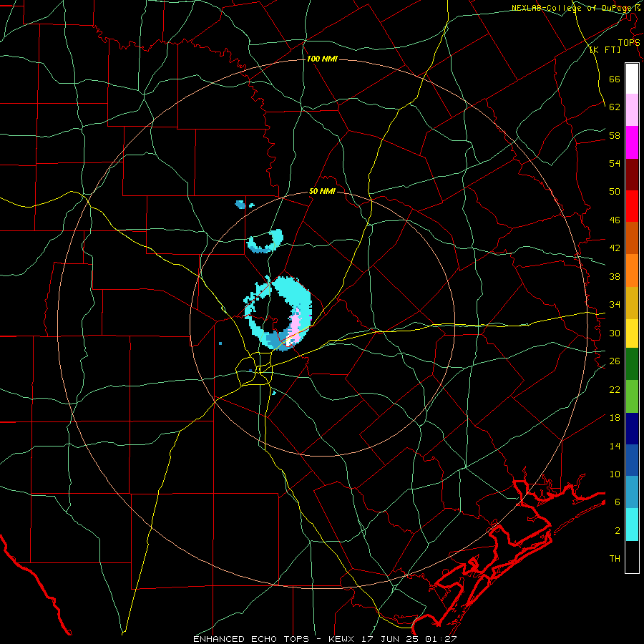Click the 'KEWX' radar site identifier
Image resolution: width=644 pixels, height=644 pixels.
click(x=343, y=639)
